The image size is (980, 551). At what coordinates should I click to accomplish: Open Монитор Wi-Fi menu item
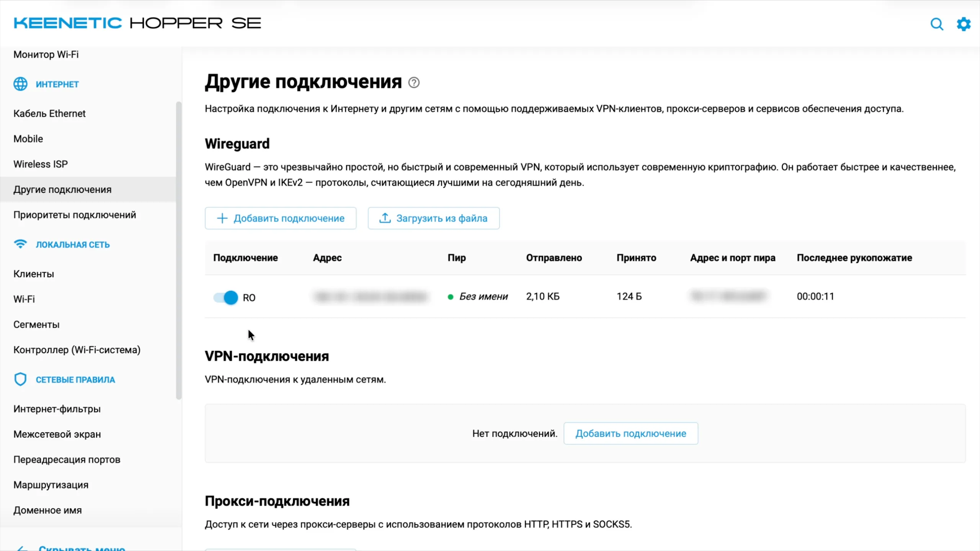(x=46, y=54)
